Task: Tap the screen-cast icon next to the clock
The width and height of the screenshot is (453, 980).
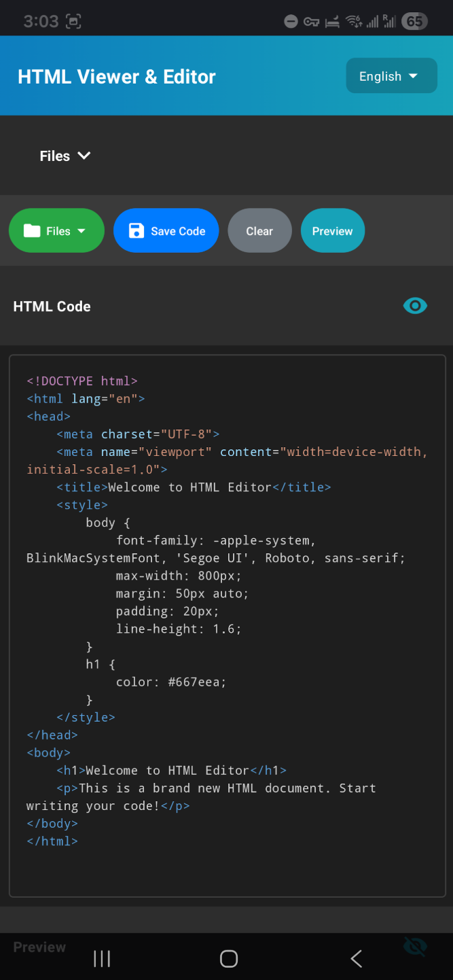Action: [73, 21]
